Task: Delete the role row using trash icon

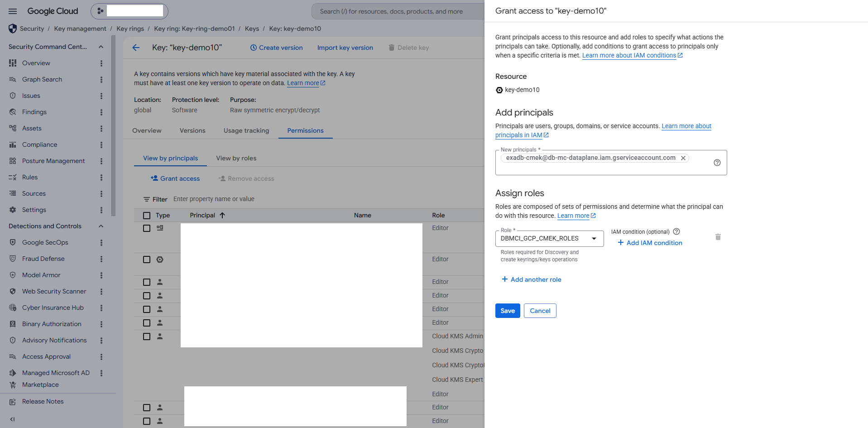Action: [x=718, y=237]
